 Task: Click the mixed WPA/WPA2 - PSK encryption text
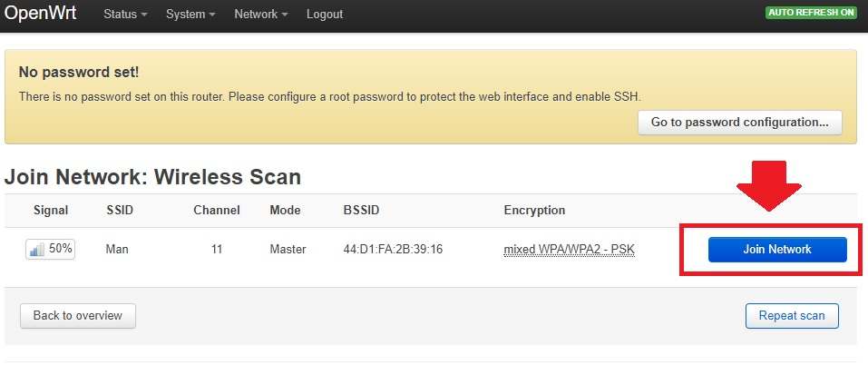569,249
